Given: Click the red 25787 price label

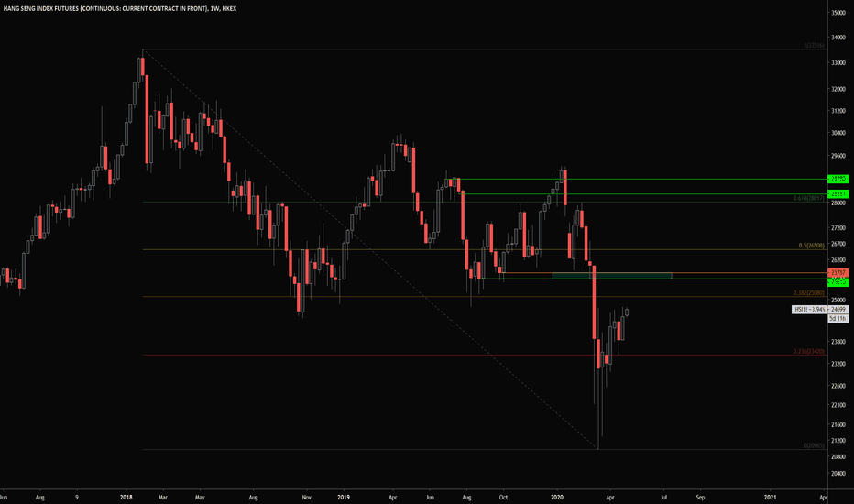Looking at the screenshot, I should (838, 272).
